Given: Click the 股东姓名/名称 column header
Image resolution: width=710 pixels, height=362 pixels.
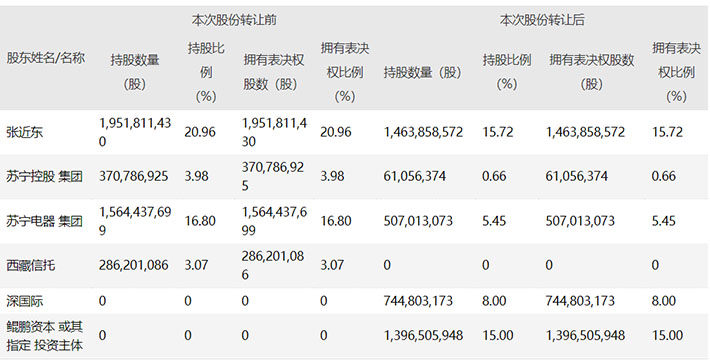Looking at the screenshot, I should click(46, 58).
